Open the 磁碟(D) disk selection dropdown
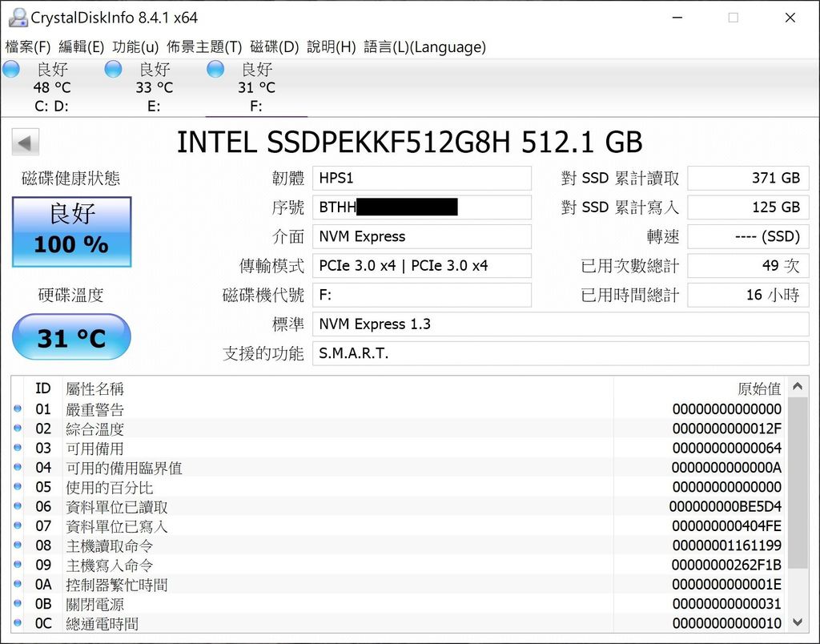This screenshot has height=644, width=820. pyautogui.click(x=275, y=46)
